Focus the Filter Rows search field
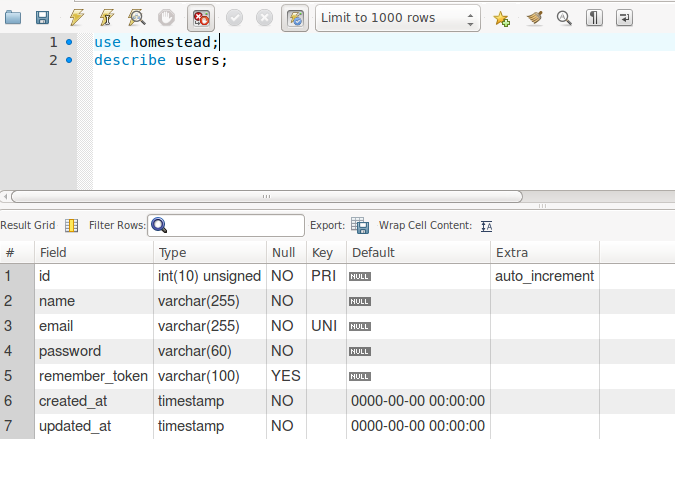Screen dimensions: 675x478 226,226
